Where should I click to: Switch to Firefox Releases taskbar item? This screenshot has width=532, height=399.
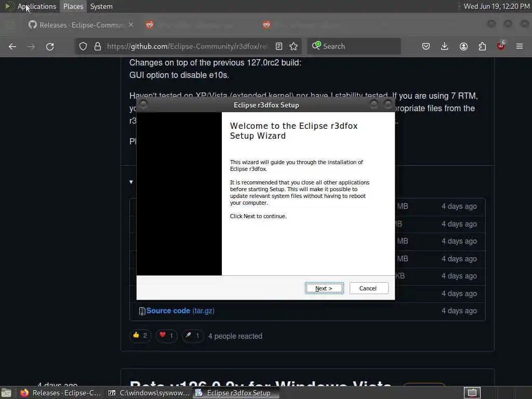click(60, 393)
